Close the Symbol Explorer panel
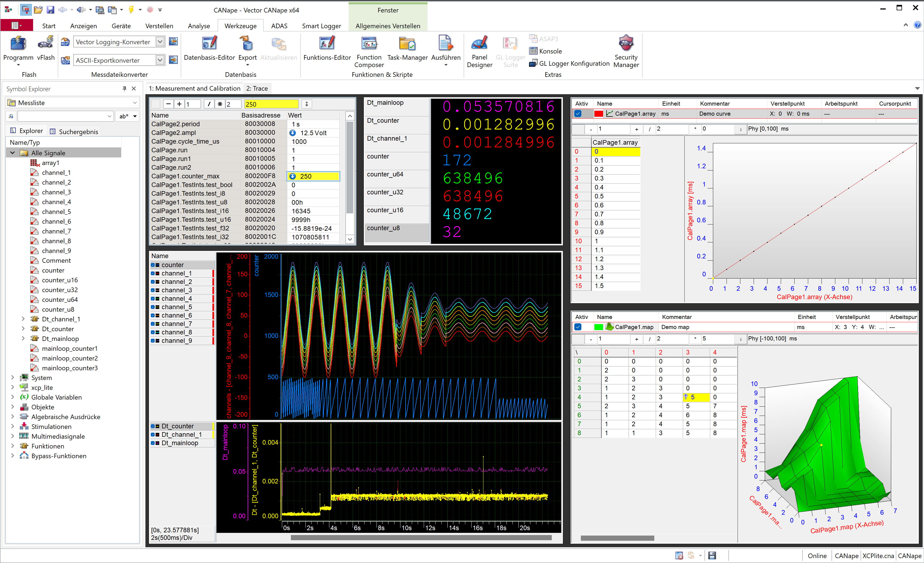 coord(134,88)
